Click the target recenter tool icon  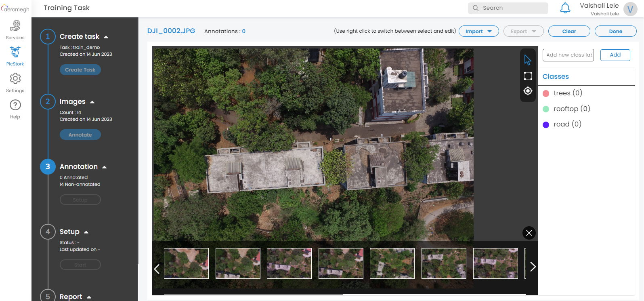point(528,91)
